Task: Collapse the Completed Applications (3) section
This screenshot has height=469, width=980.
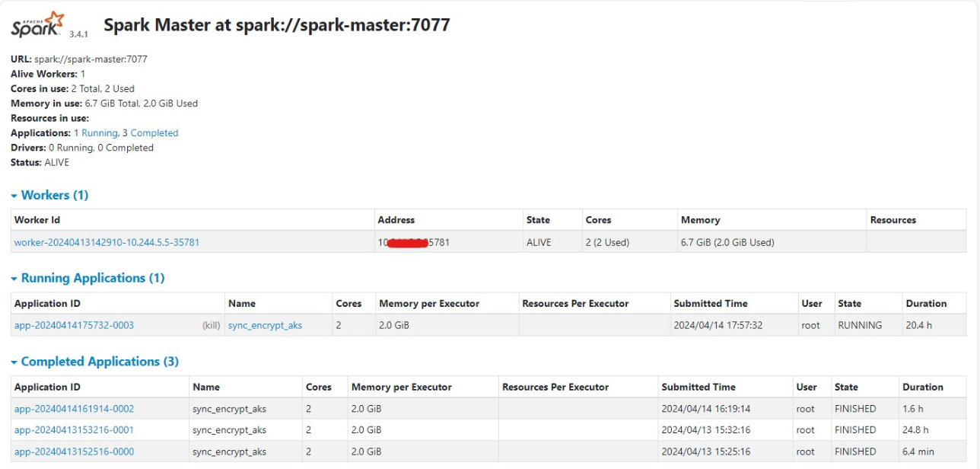Action: pos(94,362)
